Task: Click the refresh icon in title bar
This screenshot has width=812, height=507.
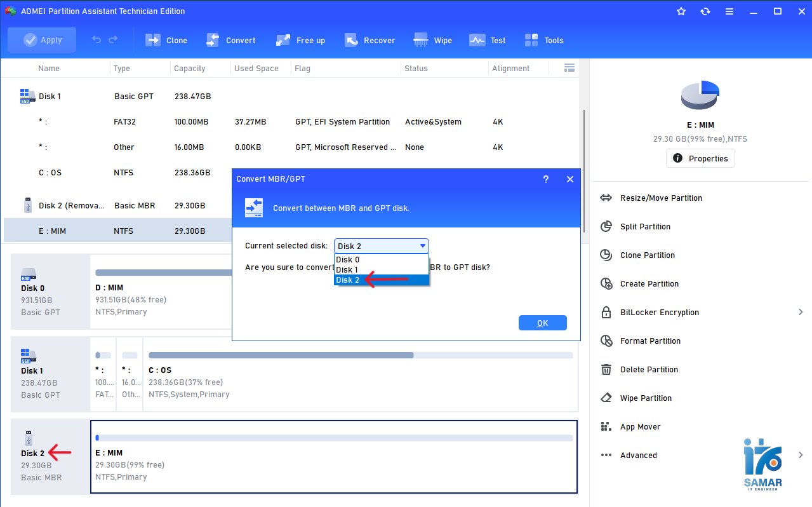Action: point(705,11)
